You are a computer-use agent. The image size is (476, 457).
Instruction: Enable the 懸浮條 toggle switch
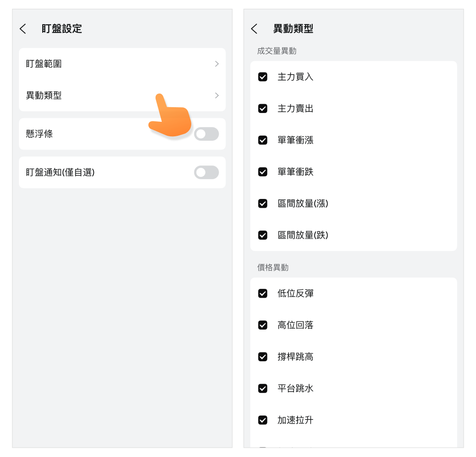coord(206,134)
